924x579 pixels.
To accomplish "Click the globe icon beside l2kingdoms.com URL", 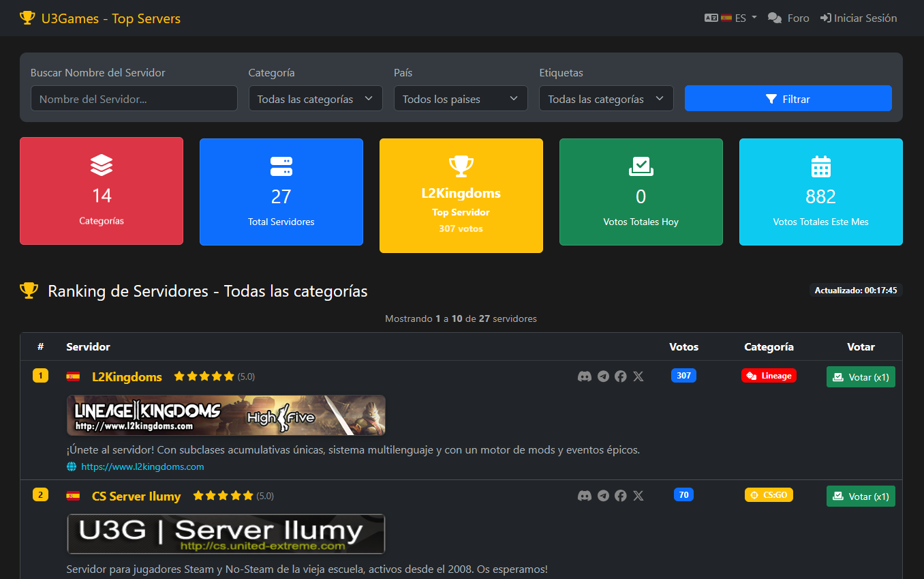I will [72, 466].
